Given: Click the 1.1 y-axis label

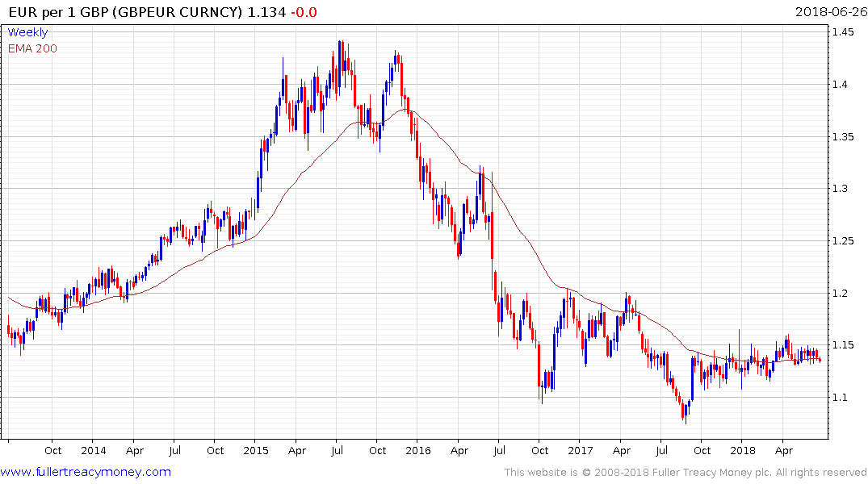Looking at the screenshot, I should pyautogui.click(x=841, y=397).
